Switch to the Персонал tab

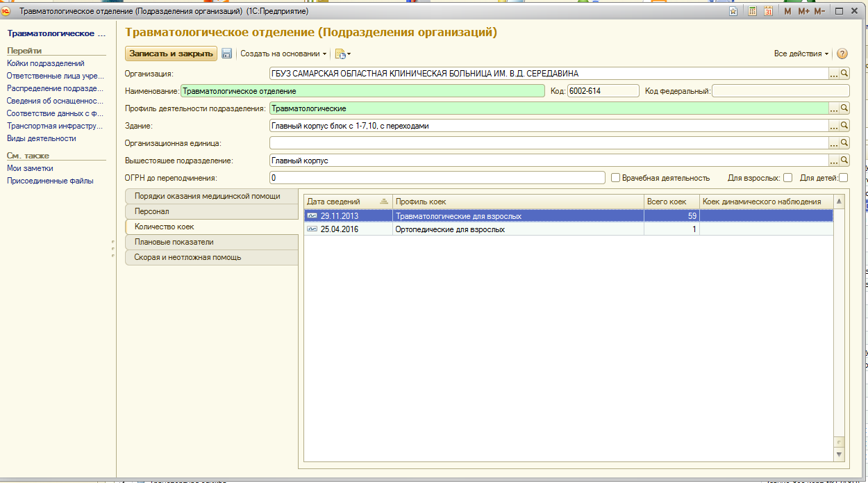click(x=152, y=211)
